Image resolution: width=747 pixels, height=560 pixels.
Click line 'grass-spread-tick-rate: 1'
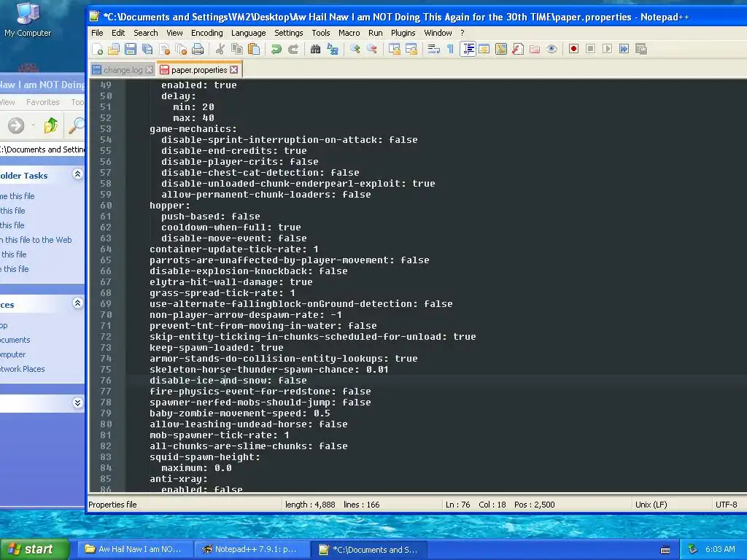tap(222, 293)
